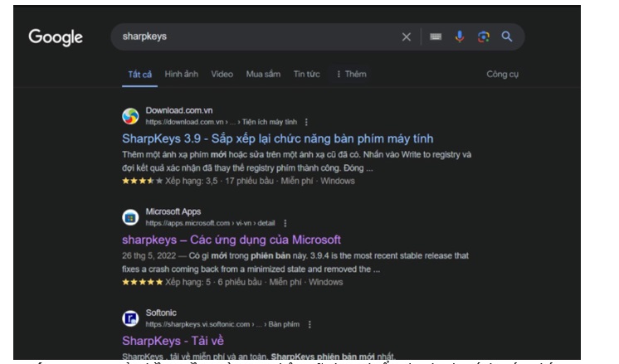This screenshot has height=364, width=619.
Task: Expand the Thêm menu
Action: point(351,74)
